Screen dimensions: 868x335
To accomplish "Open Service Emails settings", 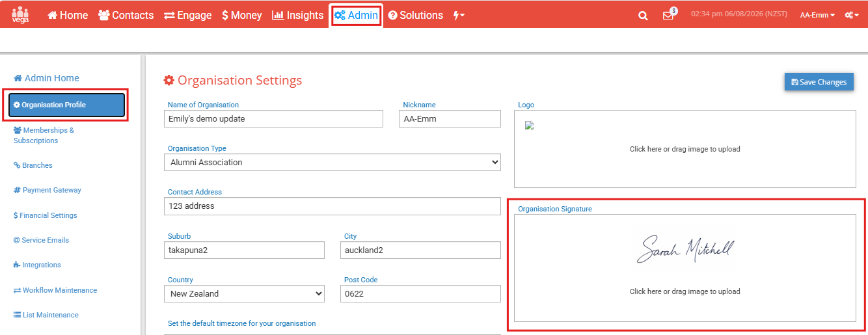I will point(42,240).
